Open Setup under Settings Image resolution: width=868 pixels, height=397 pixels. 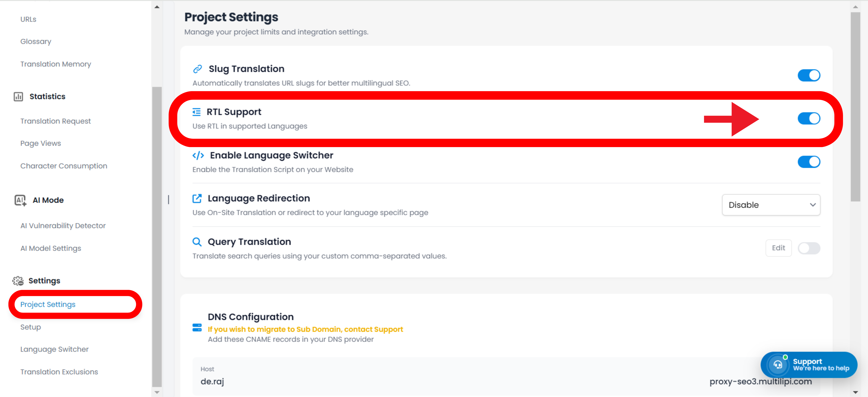tap(31, 327)
